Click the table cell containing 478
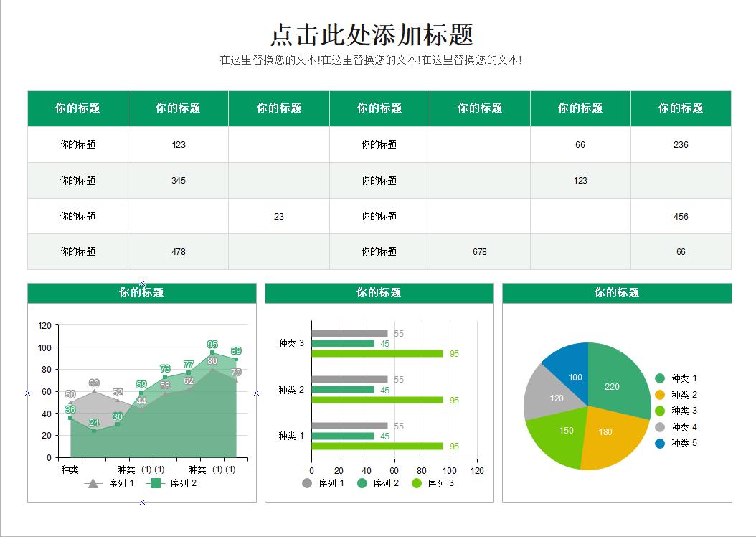756x537 pixels. 177,252
